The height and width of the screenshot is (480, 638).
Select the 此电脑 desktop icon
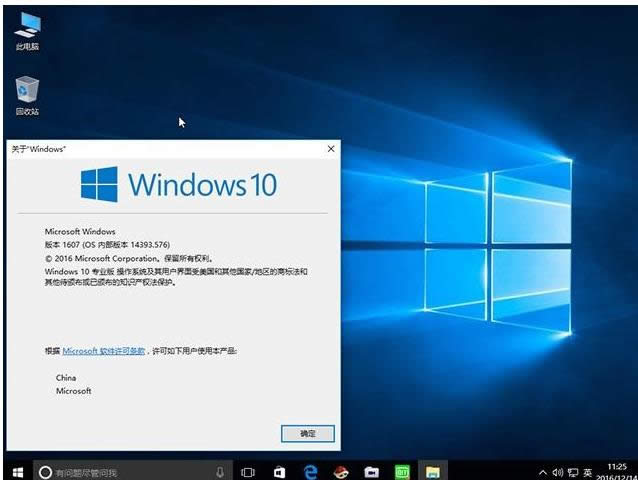[x=27, y=31]
